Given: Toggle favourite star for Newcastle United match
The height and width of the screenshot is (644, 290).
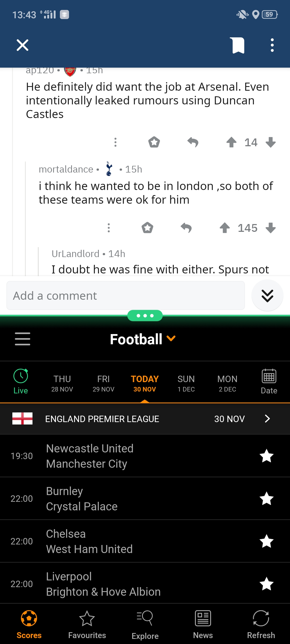Looking at the screenshot, I should tap(266, 456).
